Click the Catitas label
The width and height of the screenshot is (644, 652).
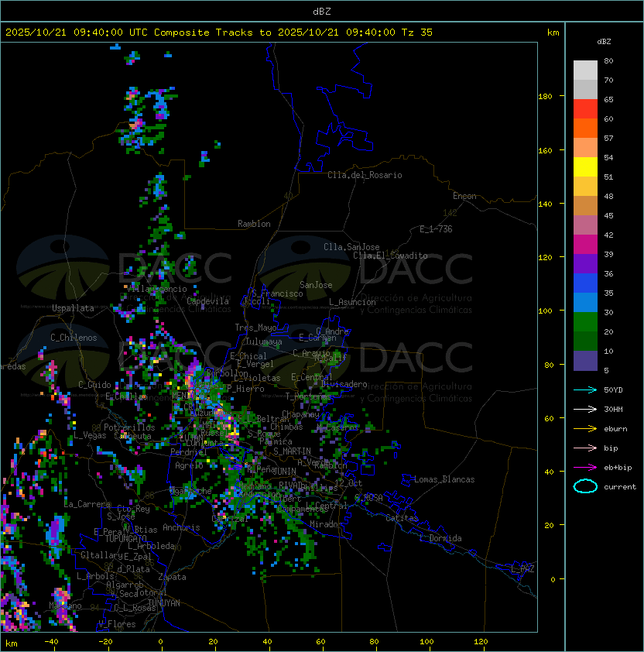point(402,518)
